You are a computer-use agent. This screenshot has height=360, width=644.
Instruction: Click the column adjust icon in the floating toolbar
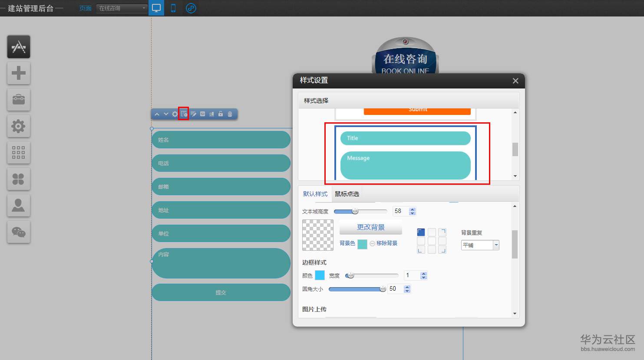(202, 114)
